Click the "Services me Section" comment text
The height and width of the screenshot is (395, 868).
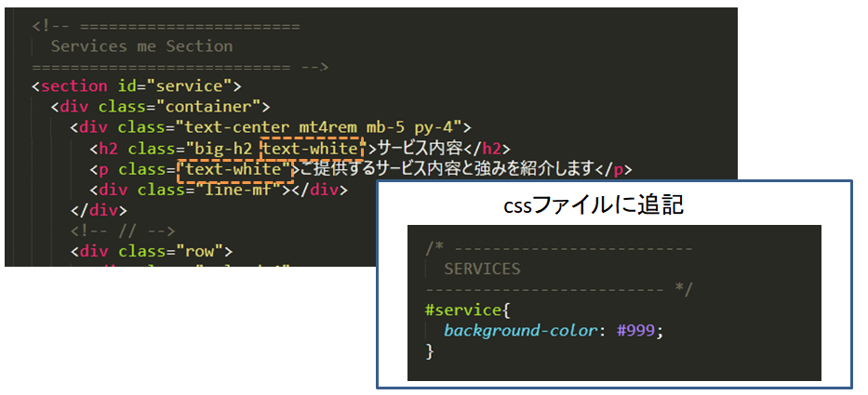[141, 46]
